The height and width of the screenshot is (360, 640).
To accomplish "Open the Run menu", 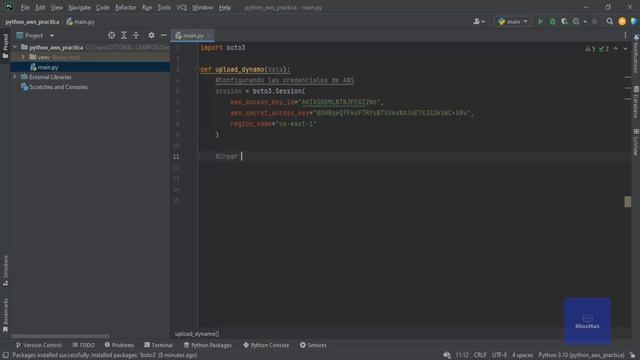I will click(147, 7).
